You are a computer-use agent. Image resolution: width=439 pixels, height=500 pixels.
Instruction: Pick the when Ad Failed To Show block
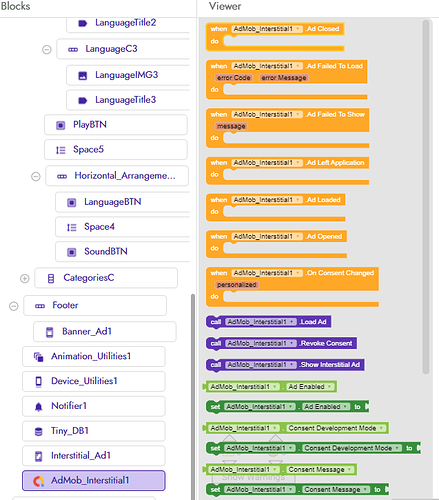point(287,128)
